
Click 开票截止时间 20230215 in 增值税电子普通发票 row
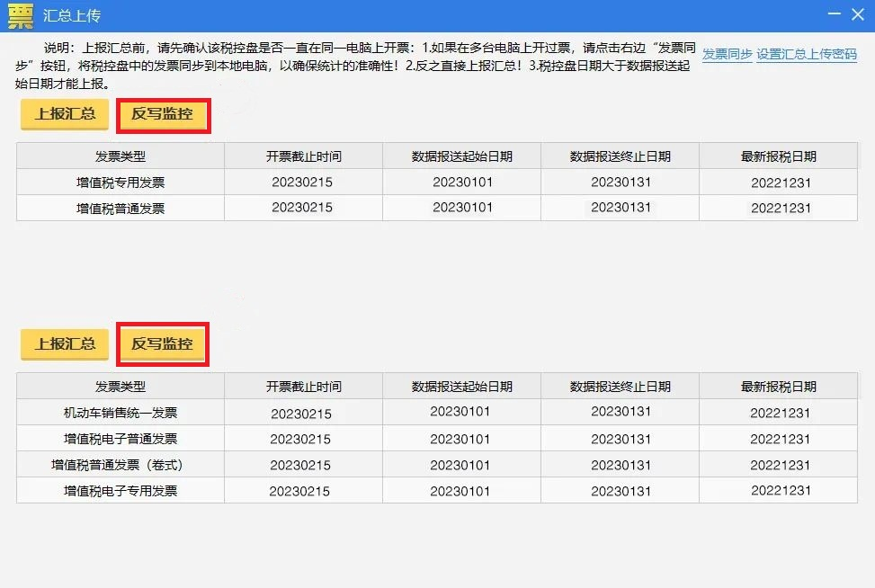pos(300,440)
